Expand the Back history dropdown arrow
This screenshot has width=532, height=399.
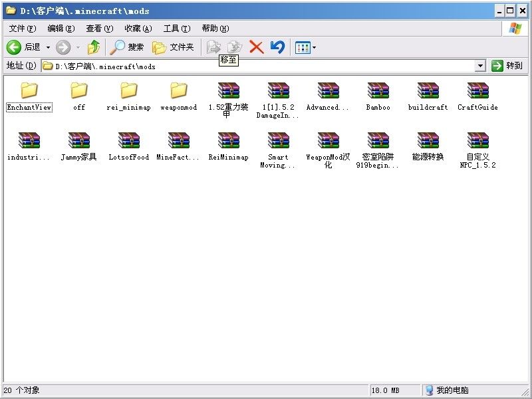pos(48,47)
